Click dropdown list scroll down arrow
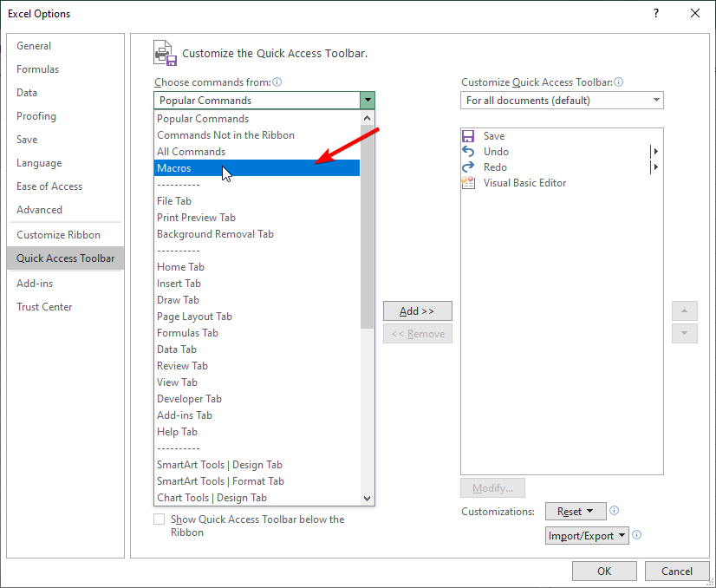Image resolution: width=716 pixels, height=588 pixels. 368,498
